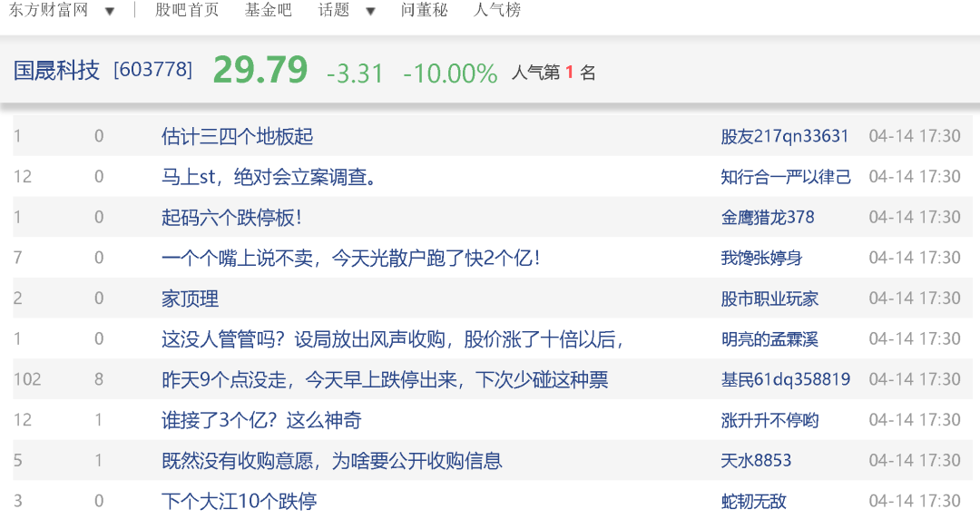Open post 下个大江10个跌停
Viewport: 980px width, 519px height.
point(240,502)
